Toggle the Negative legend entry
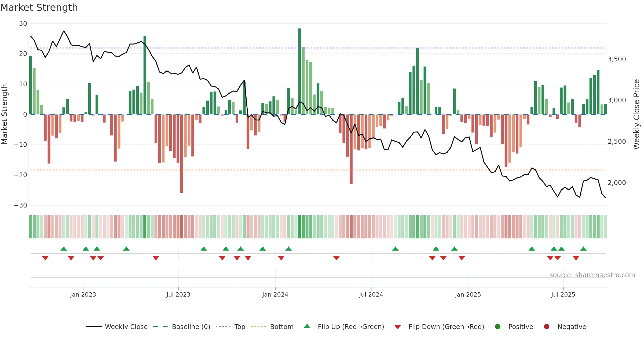The width and height of the screenshot is (644, 362). pos(565,327)
